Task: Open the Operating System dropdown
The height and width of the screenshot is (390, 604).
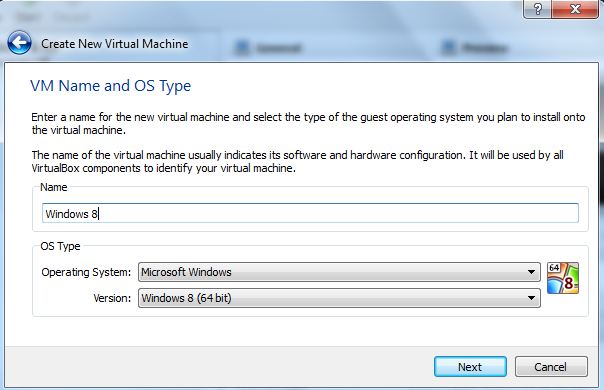Action: (x=339, y=272)
